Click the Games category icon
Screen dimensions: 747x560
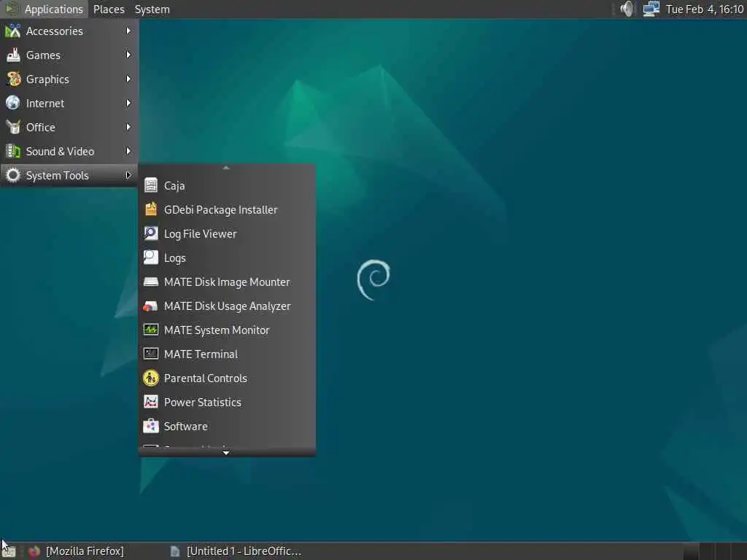tap(13, 55)
